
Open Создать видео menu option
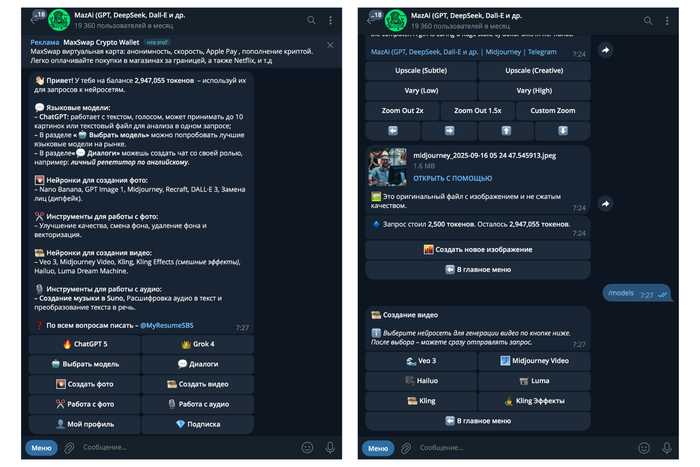point(198,384)
